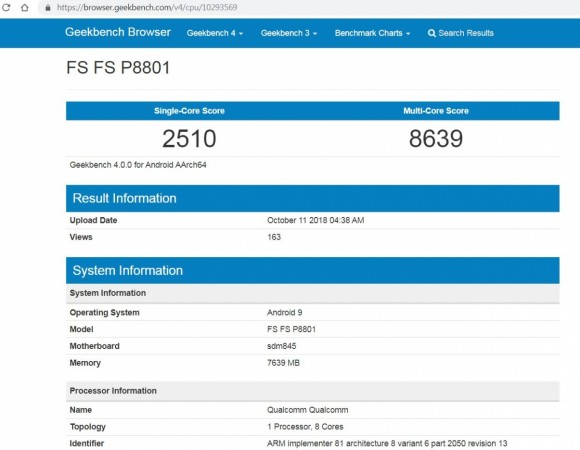Screen dimensions: 580x450
Task: Select the multi-core score value 8639
Action: [436, 139]
